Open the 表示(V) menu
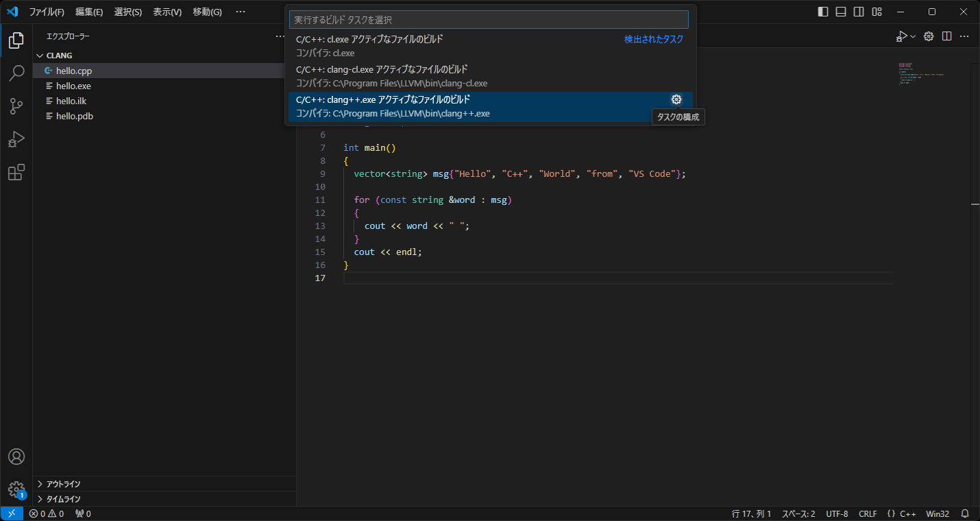This screenshot has height=521, width=980. tap(167, 12)
